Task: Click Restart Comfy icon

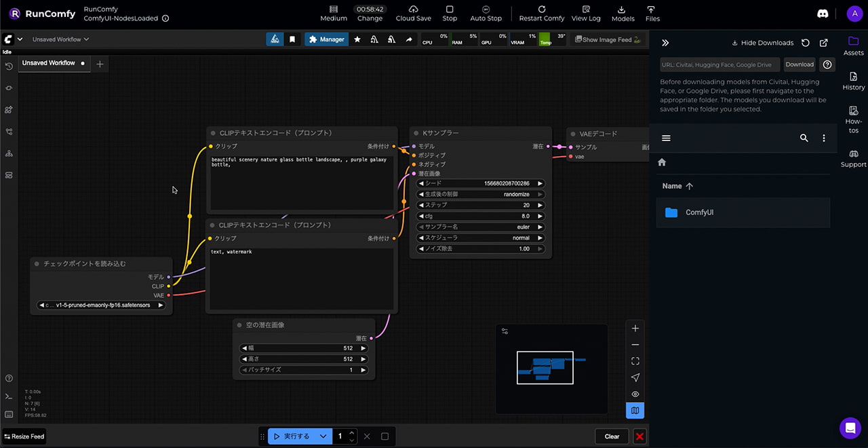Action: (x=541, y=10)
